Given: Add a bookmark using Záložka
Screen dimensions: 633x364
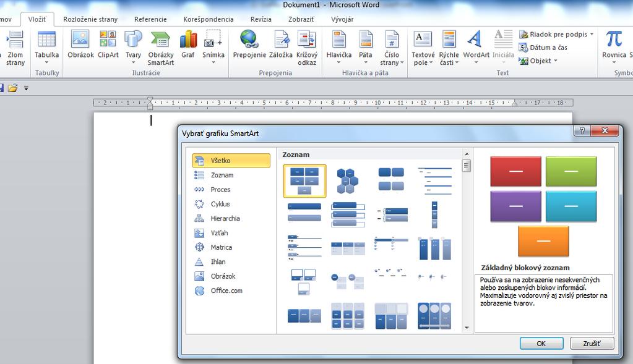Looking at the screenshot, I should (280, 44).
